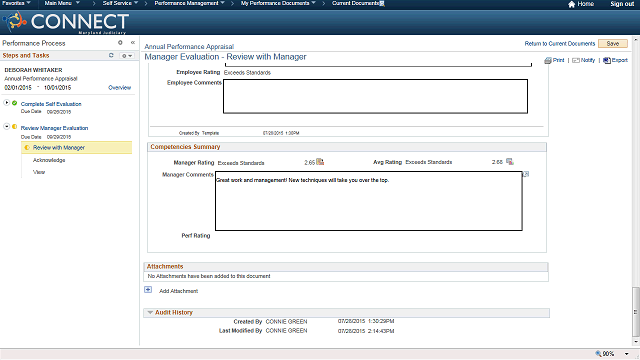640x360 pixels.
Task: Expand Manager Comments in popup editor icon
Action: (x=526, y=174)
